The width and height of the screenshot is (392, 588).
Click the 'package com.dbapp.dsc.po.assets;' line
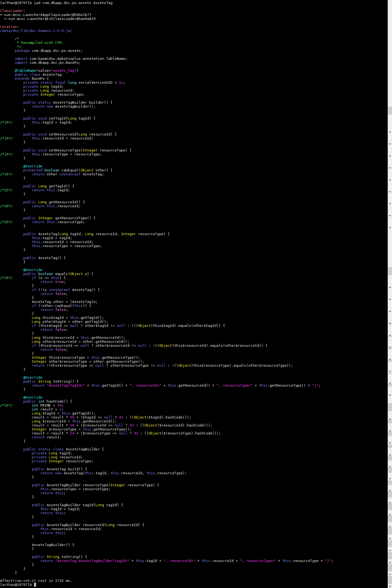click(49, 51)
